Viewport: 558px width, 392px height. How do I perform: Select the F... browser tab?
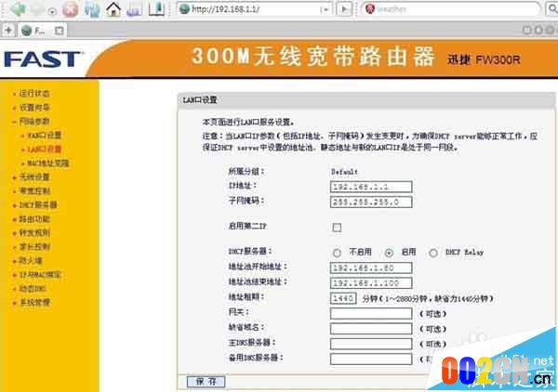pos(42,31)
